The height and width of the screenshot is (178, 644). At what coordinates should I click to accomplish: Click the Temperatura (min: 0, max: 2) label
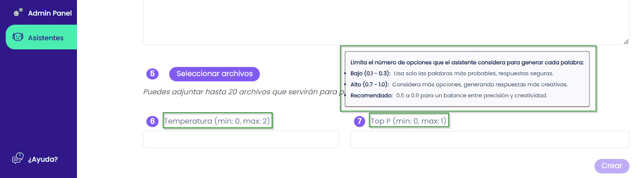(x=217, y=121)
